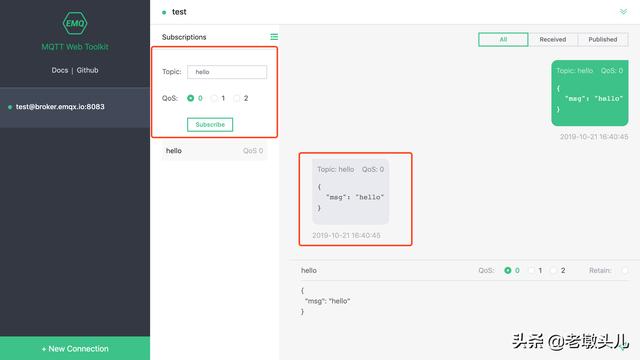Open the Github link
The width and height of the screenshot is (640, 360).
pos(87,70)
